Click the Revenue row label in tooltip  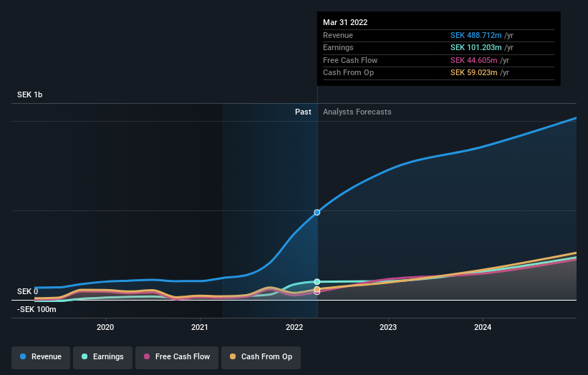pyautogui.click(x=338, y=35)
